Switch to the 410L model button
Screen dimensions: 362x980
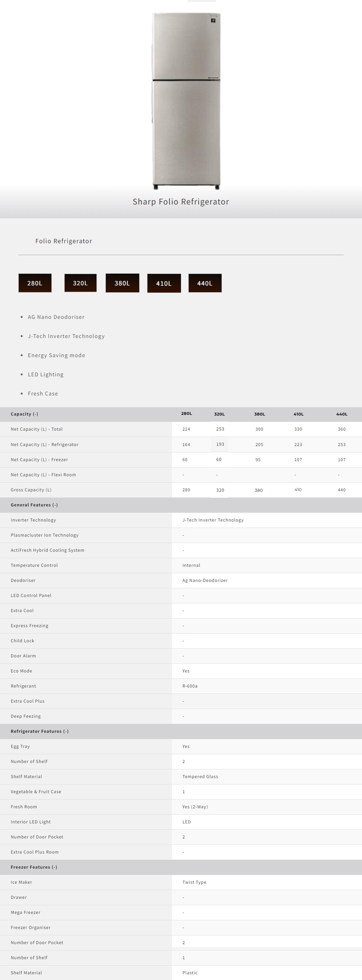tap(164, 283)
